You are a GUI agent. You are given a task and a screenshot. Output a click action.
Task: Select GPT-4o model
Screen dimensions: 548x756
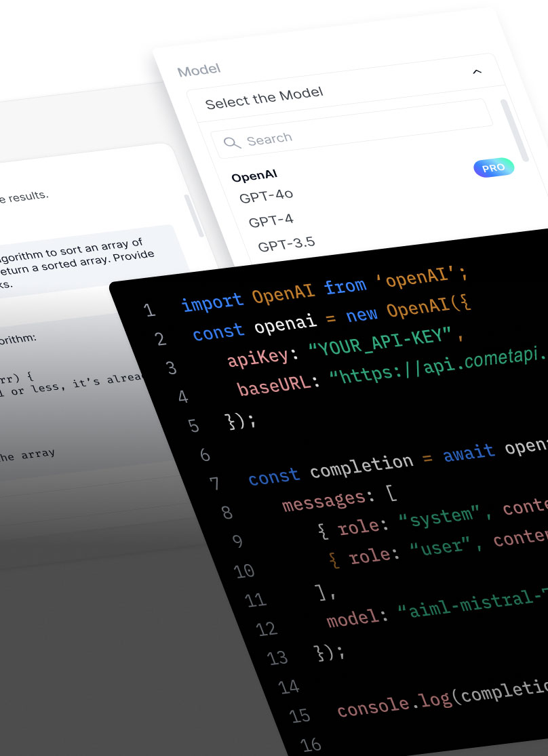coord(267,195)
